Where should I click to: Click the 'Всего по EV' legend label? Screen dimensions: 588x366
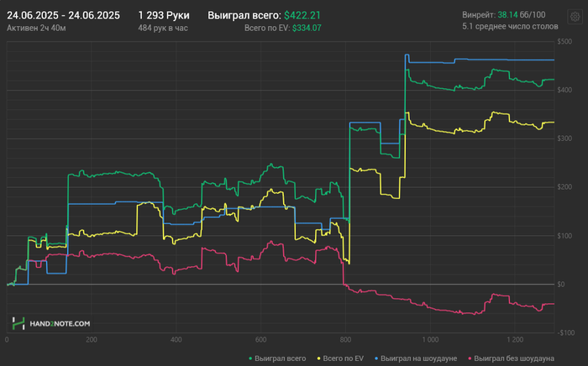pos(343,358)
